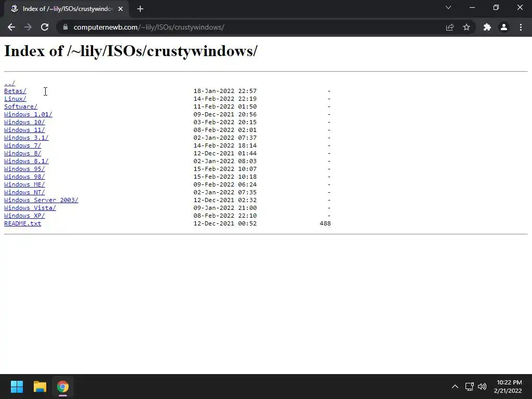The width and height of the screenshot is (532, 399).
Task: Reload the page with the refresh icon
Action: (x=45, y=27)
